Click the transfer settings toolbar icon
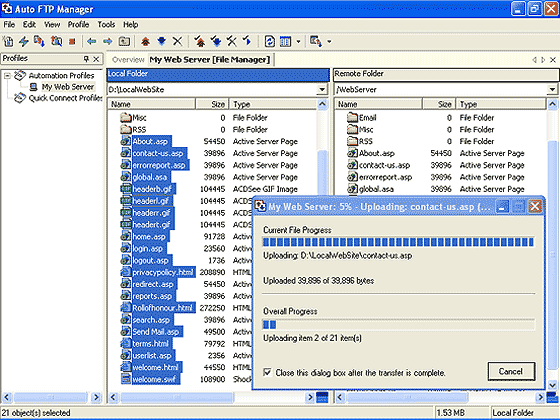 click(x=316, y=41)
